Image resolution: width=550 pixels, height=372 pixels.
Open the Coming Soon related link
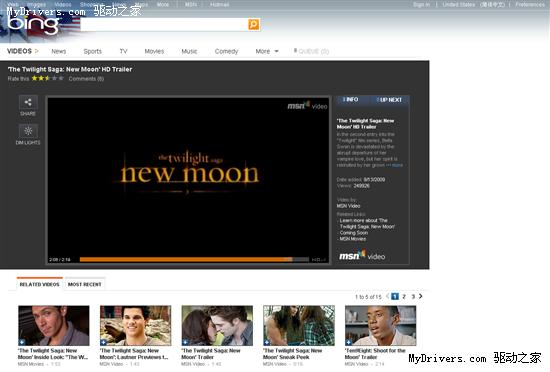pos(354,233)
